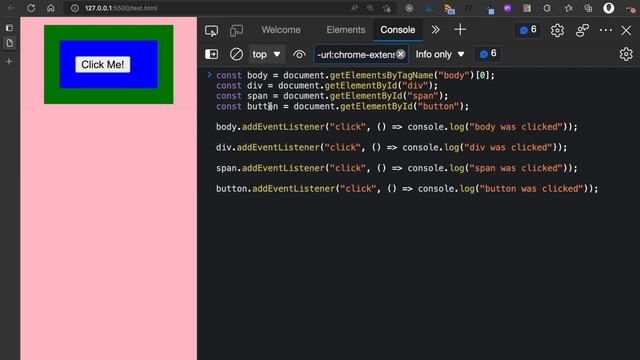This screenshot has height=360, width=640.
Task: Close the DevTools panel
Action: point(626,30)
